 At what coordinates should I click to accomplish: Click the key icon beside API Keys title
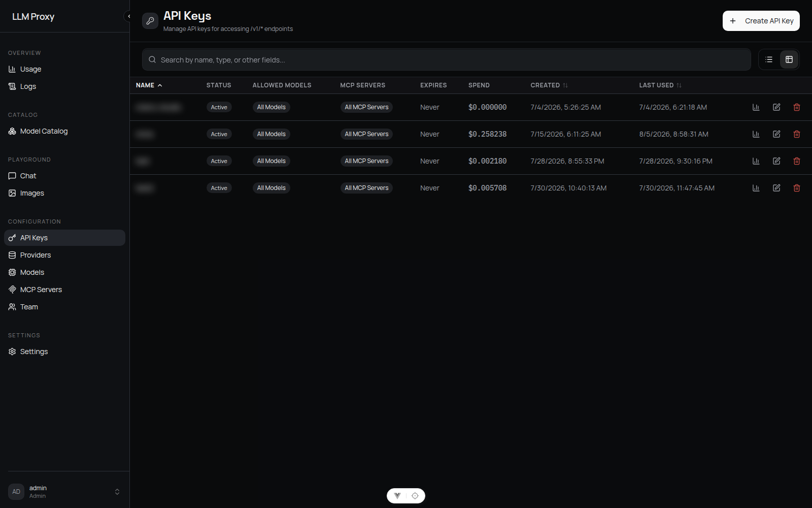coord(150,21)
